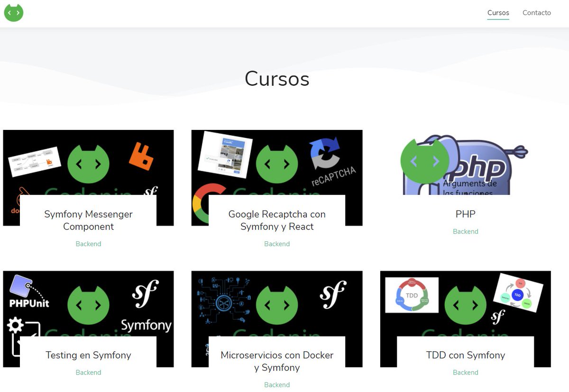Viewport: 569px width, 392px height.
Task: Click the green Codenip cat logo
Action: [14, 13]
